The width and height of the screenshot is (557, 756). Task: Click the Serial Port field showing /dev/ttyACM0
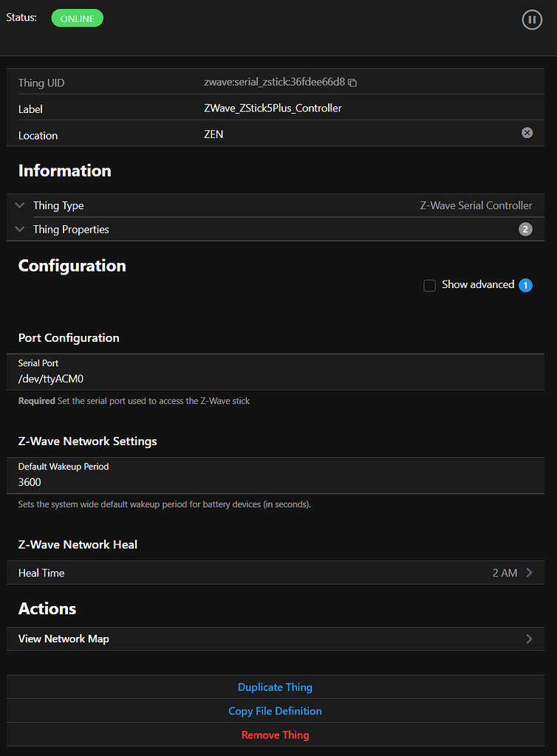(275, 378)
